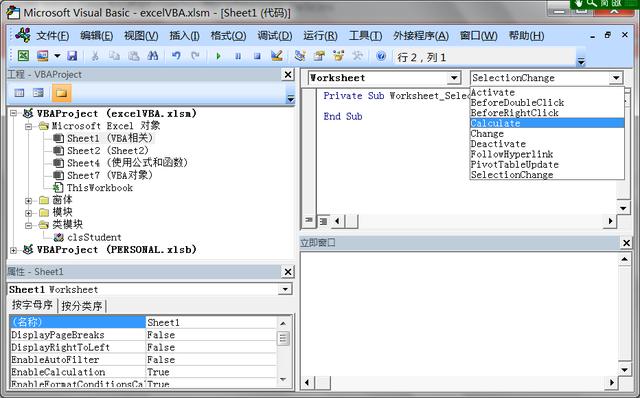This screenshot has height=398, width=640.
Task: Click the EnableCalculation True value cell
Action: pyautogui.click(x=211, y=372)
